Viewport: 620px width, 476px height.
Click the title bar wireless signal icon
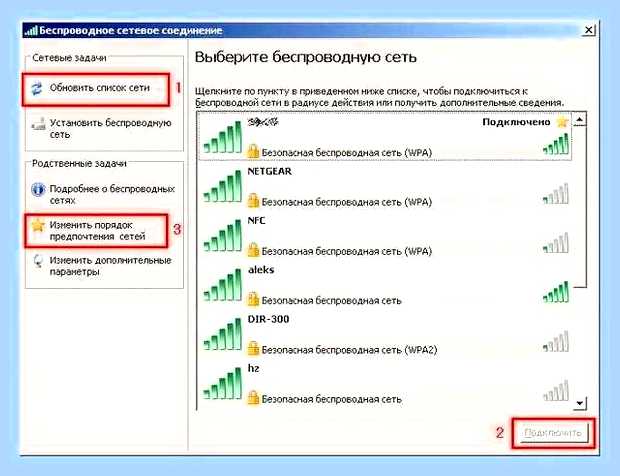click(x=31, y=31)
